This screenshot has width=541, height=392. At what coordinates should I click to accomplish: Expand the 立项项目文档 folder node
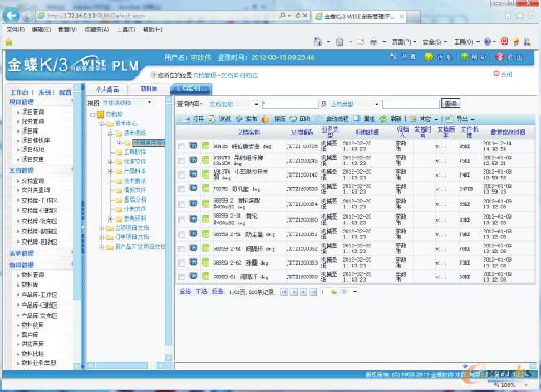coord(101,228)
